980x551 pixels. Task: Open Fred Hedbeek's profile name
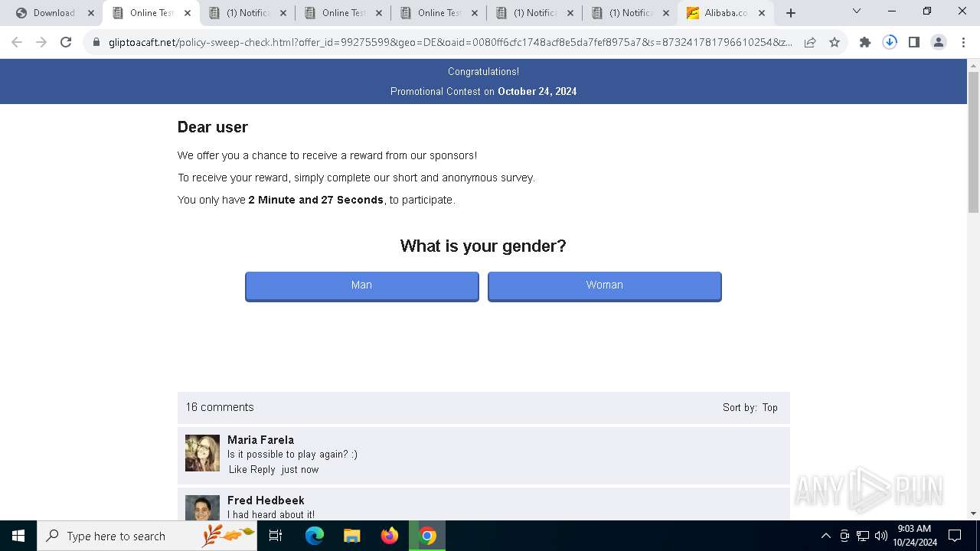pos(266,500)
